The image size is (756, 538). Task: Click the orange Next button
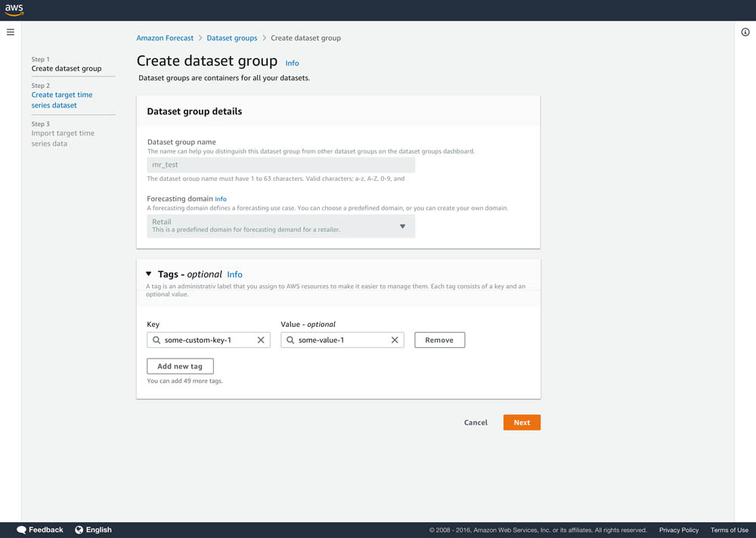pyautogui.click(x=522, y=423)
